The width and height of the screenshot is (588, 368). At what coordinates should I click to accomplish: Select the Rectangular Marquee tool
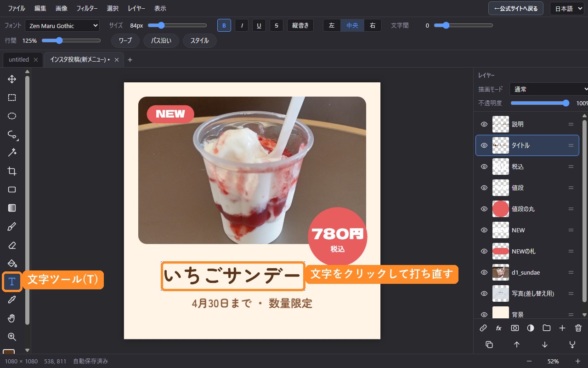point(12,98)
